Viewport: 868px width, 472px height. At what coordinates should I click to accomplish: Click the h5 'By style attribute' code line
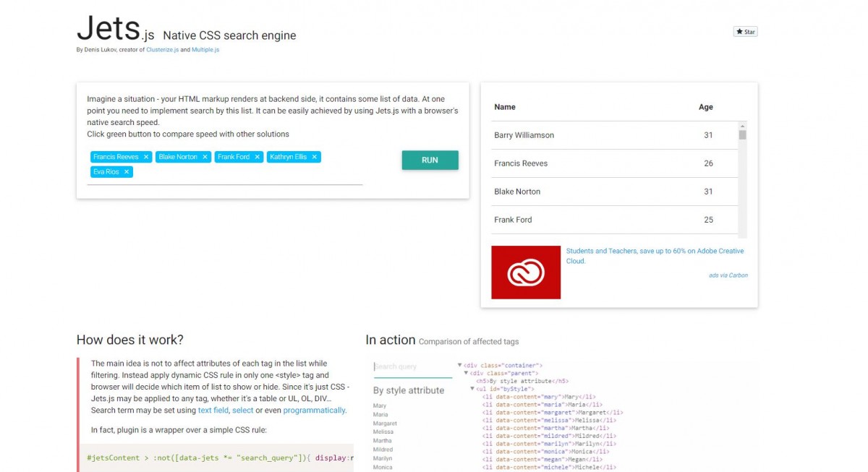(522, 381)
